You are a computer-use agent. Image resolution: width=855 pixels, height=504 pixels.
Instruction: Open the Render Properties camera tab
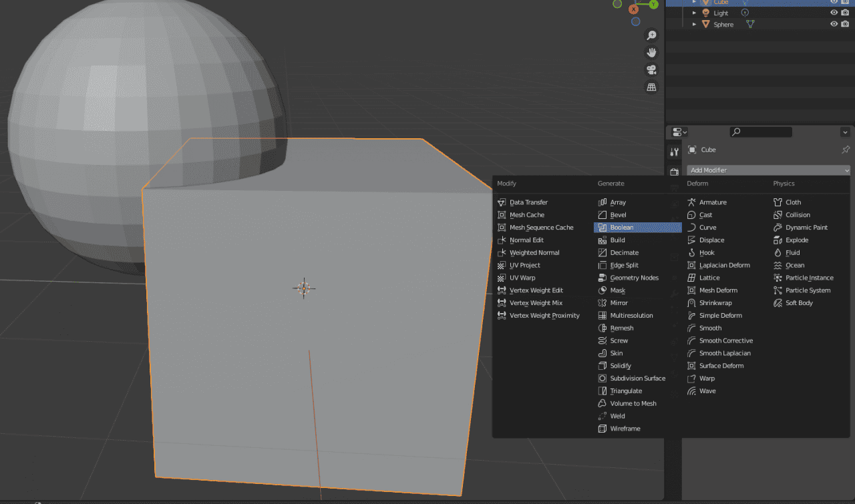tap(673, 171)
